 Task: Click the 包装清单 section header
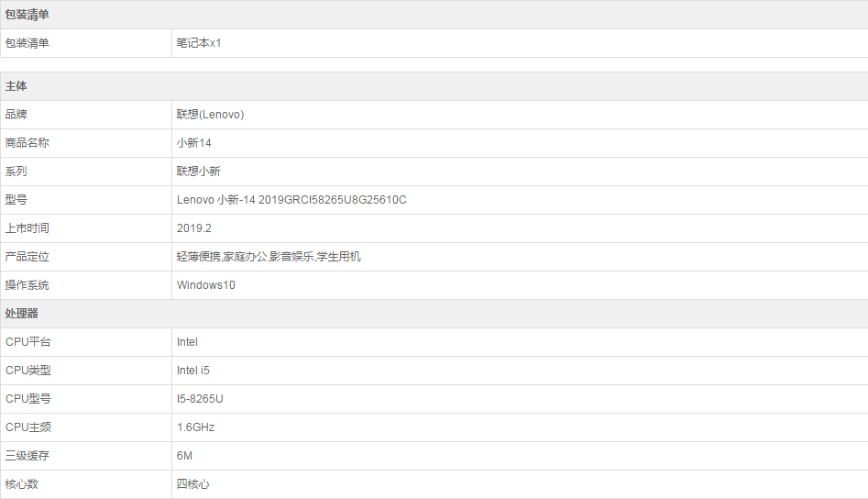(x=434, y=15)
